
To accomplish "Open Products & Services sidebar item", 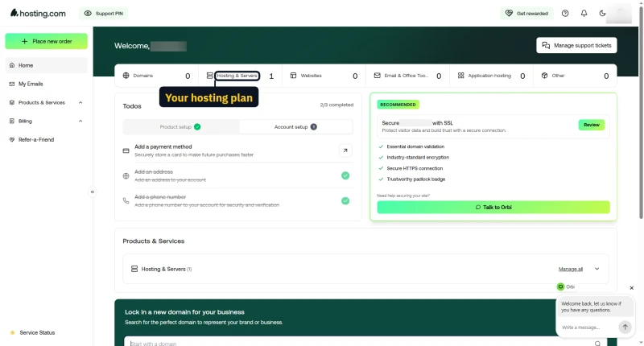I will [x=42, y=103].
